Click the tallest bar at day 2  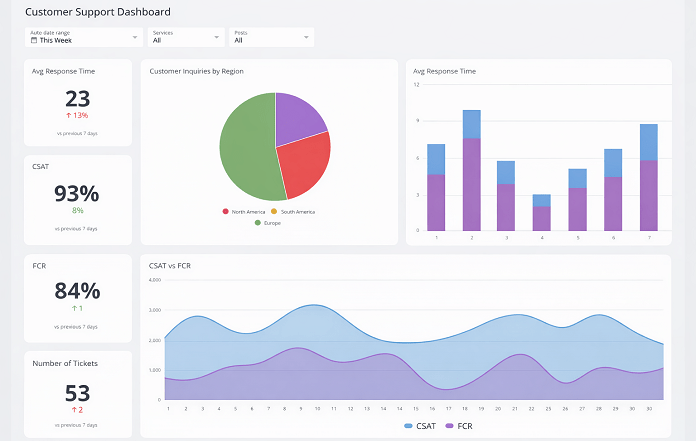pyautogui.click(x=471, y=170)
